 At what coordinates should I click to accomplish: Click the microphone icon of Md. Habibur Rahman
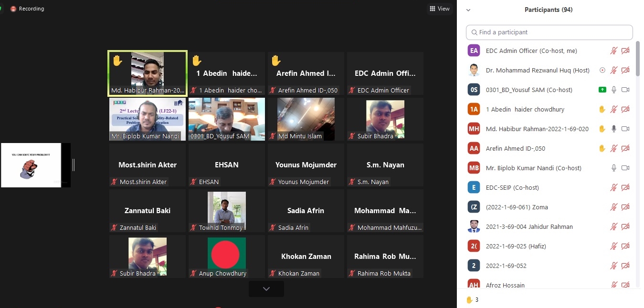[614, 129]
